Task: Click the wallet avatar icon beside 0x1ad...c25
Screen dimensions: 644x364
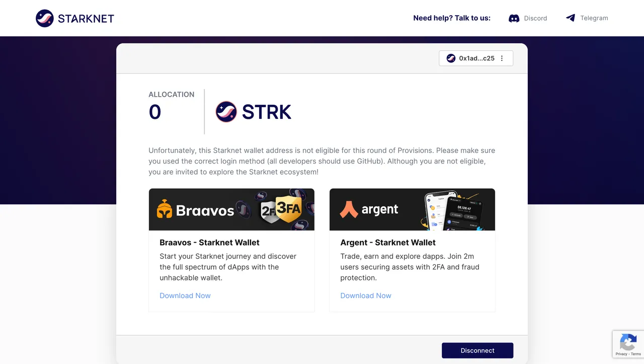Action: [451, 58]
